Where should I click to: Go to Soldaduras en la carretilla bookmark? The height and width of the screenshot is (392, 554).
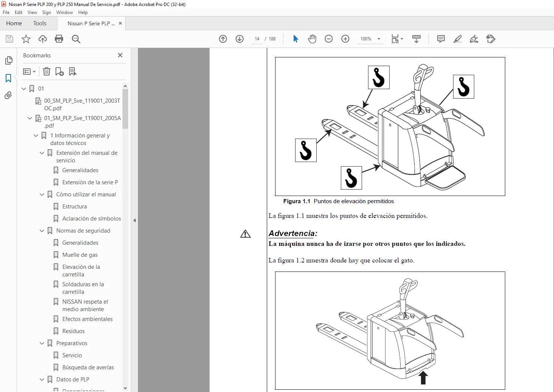(83, 288)
